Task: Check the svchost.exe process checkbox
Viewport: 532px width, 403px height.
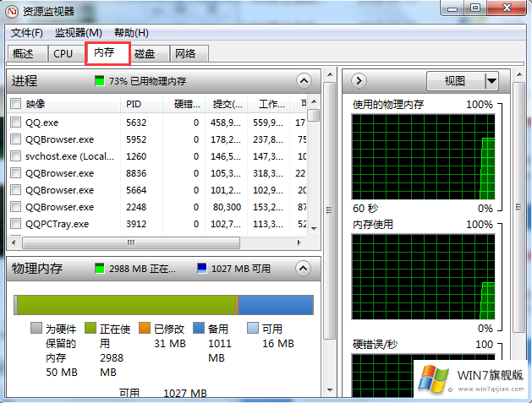Action: [15, 156]
